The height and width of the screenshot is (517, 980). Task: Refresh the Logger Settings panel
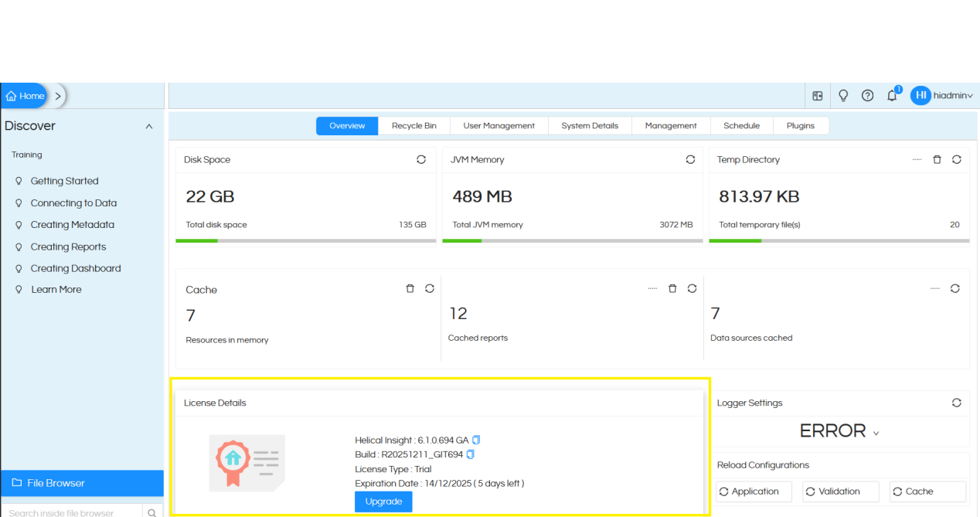[957, 403]
